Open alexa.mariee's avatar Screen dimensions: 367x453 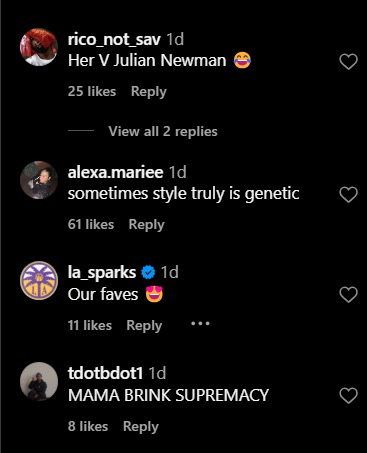pyautogui.click(x=39, y=180)
